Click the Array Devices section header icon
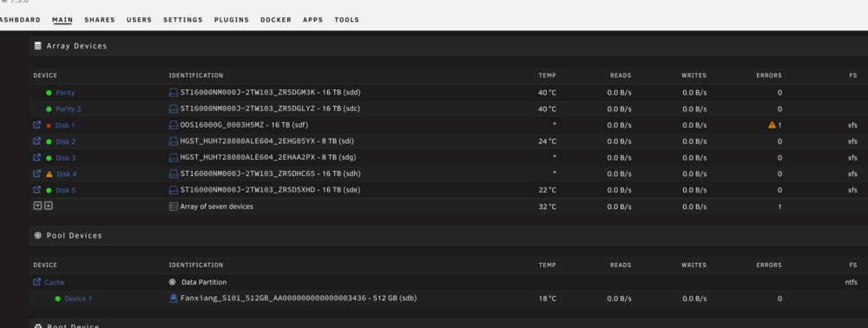Image resolution: width=868 pixels, height=328 pixels. coord(37,46)
